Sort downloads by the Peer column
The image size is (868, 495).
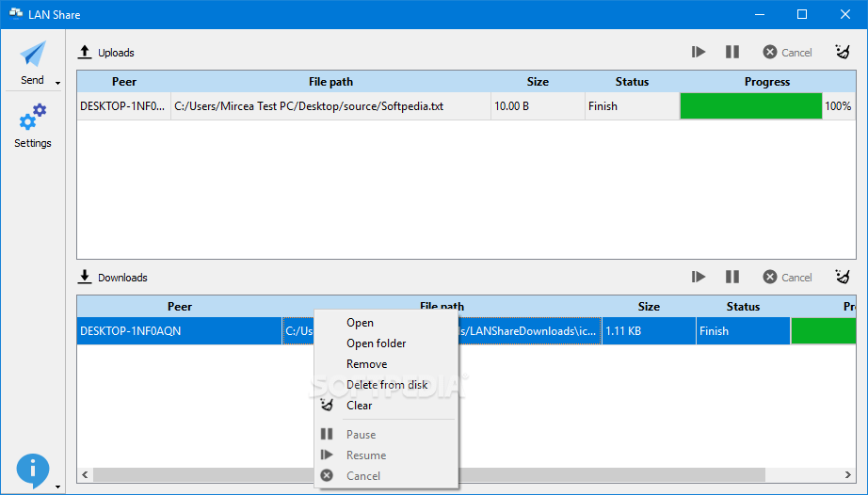click(180, 307)
